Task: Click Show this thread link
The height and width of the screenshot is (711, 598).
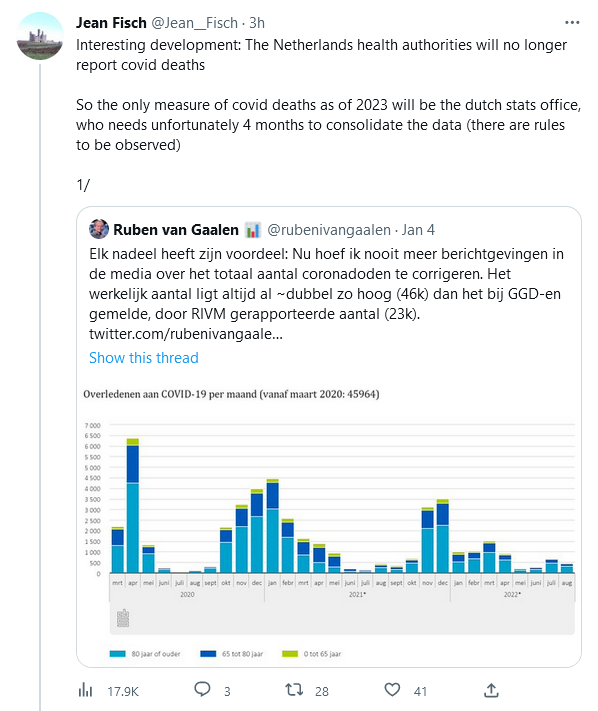Action: tap(144, 358)
